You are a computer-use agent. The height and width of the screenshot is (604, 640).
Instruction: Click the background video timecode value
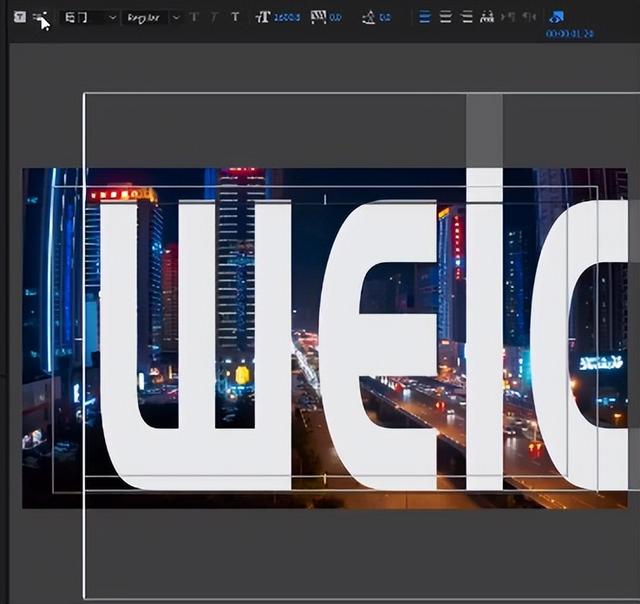(570, 33)
